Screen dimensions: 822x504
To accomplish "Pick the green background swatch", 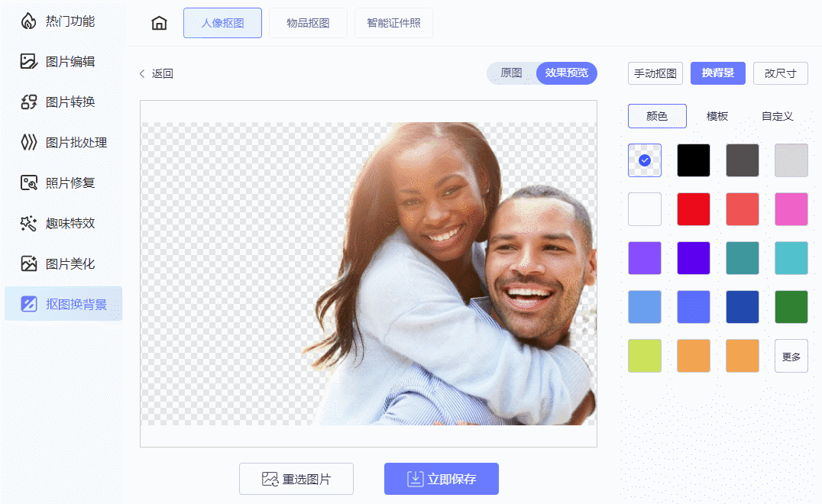I will tap(791, 307).
